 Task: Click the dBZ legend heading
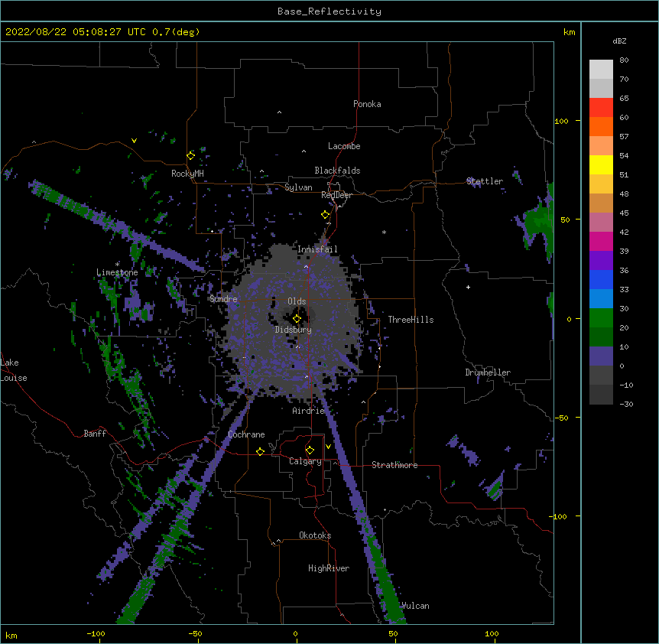pos(619,41)
